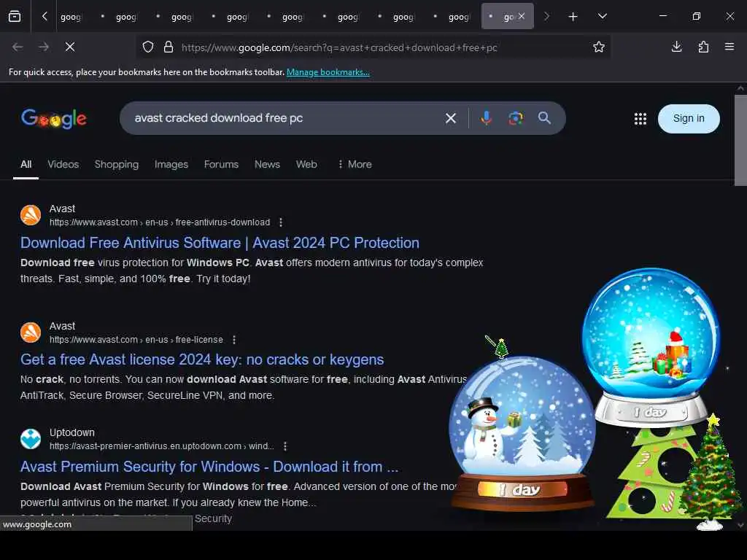Viewport: 747px width, 560px height.
Task: Click the avast.com free-license URL text
Action: pos(136,340)
